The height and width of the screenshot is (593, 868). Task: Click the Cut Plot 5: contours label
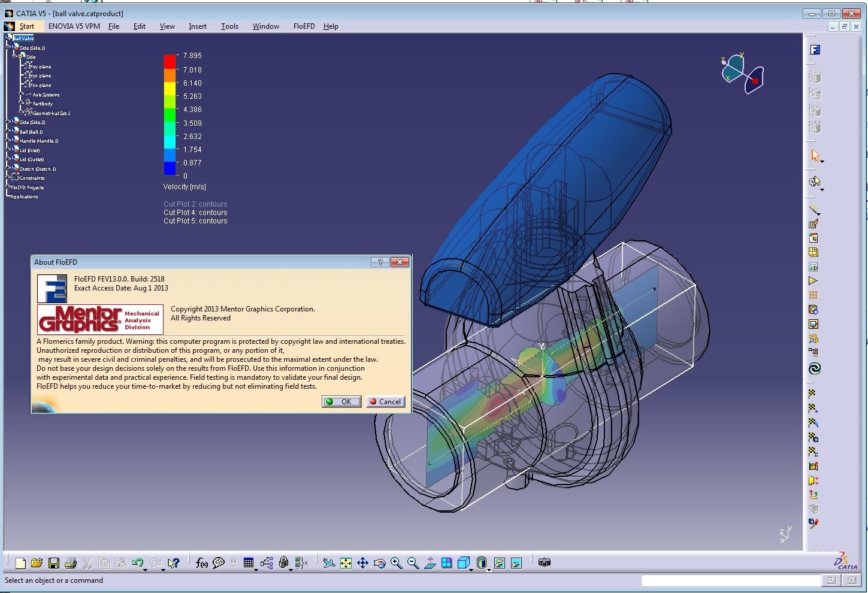(195, 221)
